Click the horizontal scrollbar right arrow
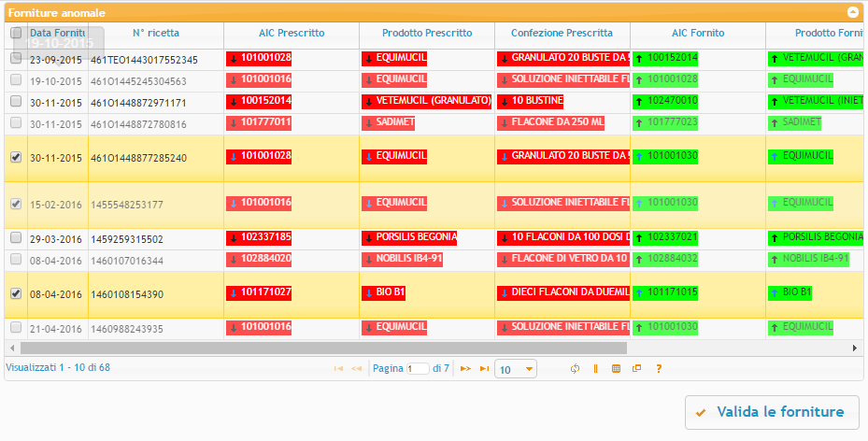868x441 pixels. coord(855,349)
